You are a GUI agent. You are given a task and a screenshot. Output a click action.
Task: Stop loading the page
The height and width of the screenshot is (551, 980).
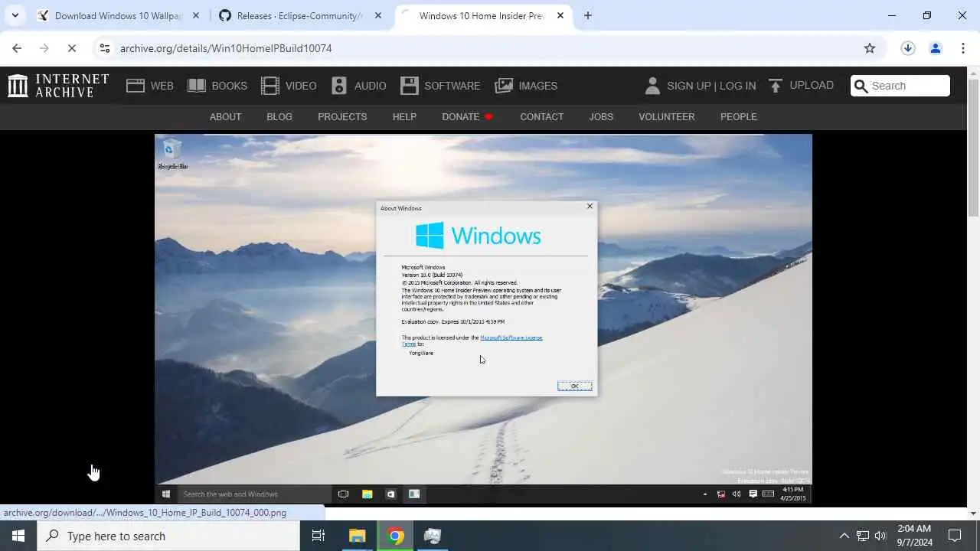(71, 48)
